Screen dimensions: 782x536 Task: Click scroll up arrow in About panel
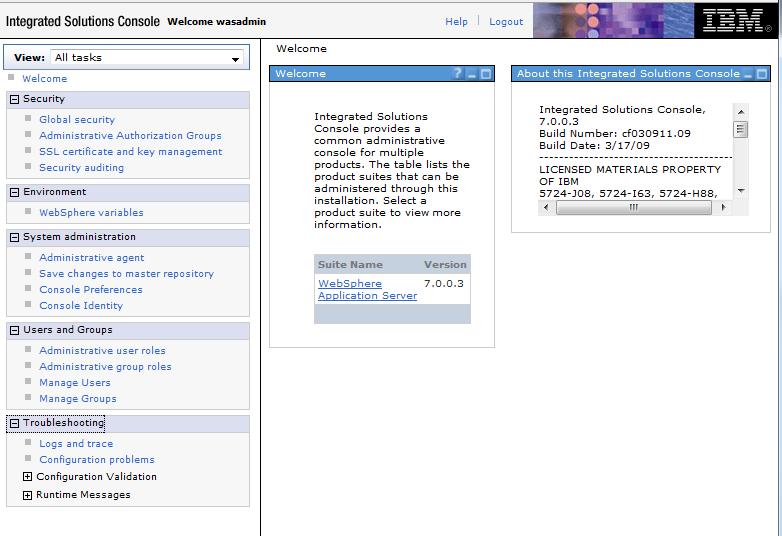click(741, 112)
